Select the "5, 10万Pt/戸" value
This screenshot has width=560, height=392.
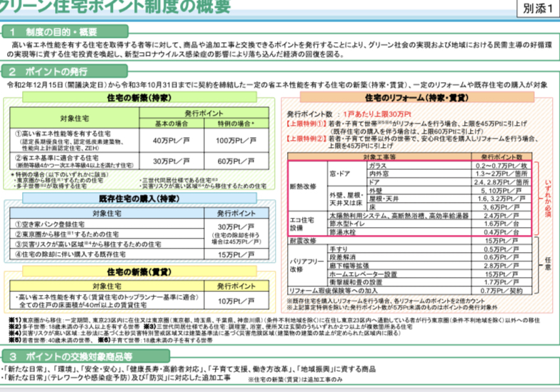coord(501,191)
